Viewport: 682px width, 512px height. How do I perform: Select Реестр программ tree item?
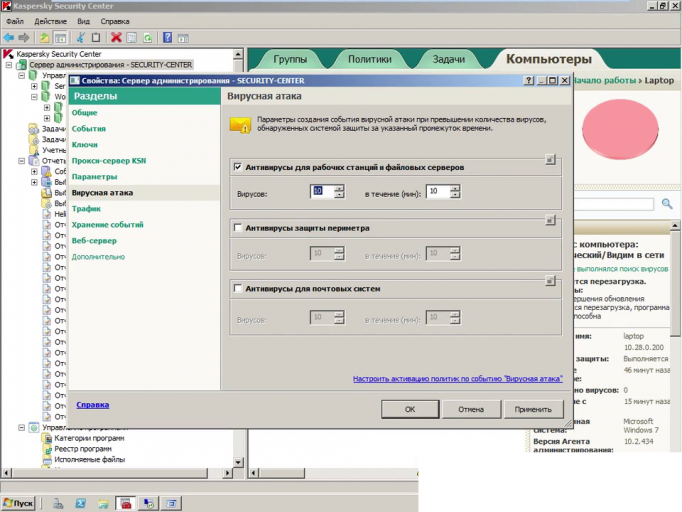83,449
